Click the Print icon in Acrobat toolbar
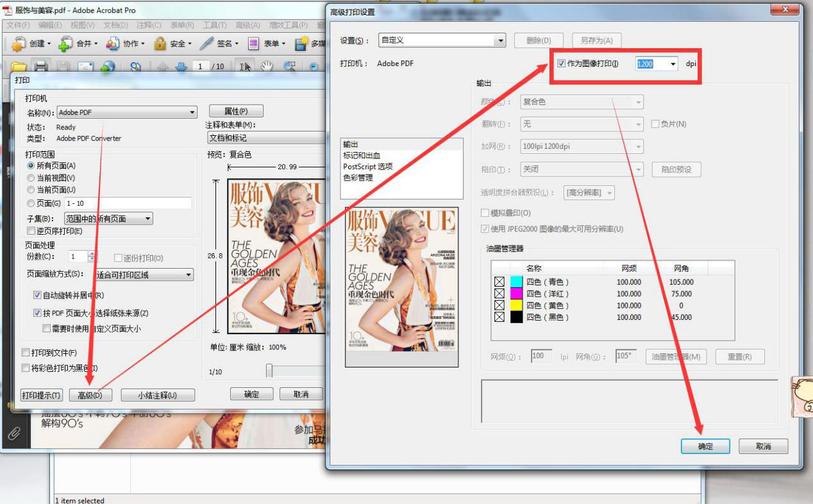813x504 pixels. pos(41,67)
